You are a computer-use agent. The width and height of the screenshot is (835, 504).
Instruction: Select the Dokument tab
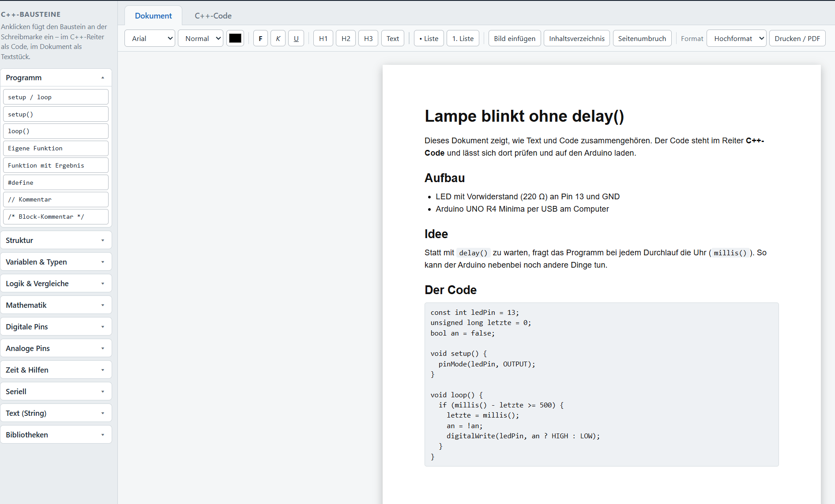tap(154, 15)
